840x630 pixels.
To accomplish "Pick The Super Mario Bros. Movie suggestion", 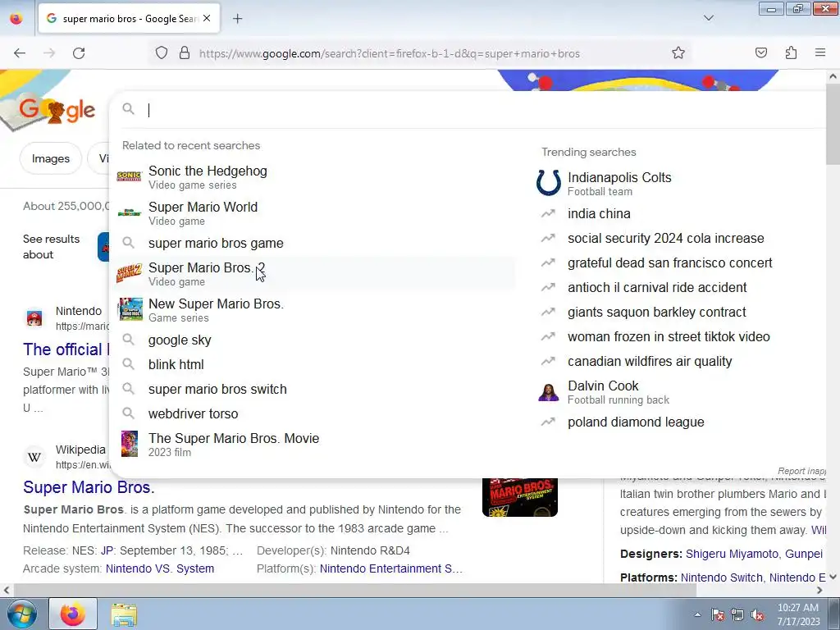I will click(x=314, y=444).
